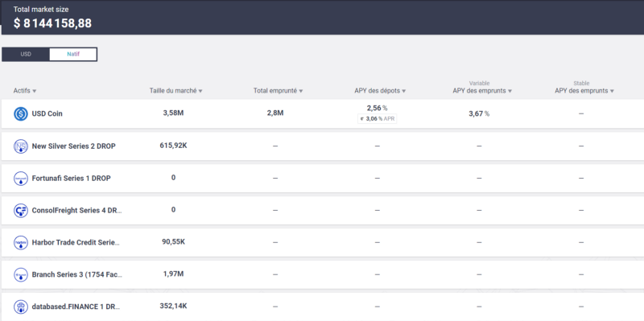Click the Fortunafi Series 1 DROP icon
The height and width of the screenshot is (321, 644).
[21, 179]
